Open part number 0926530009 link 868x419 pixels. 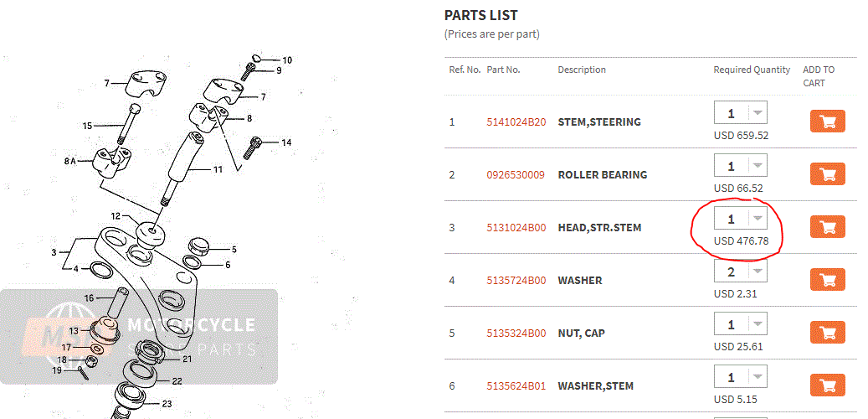(x=515, y=175)
